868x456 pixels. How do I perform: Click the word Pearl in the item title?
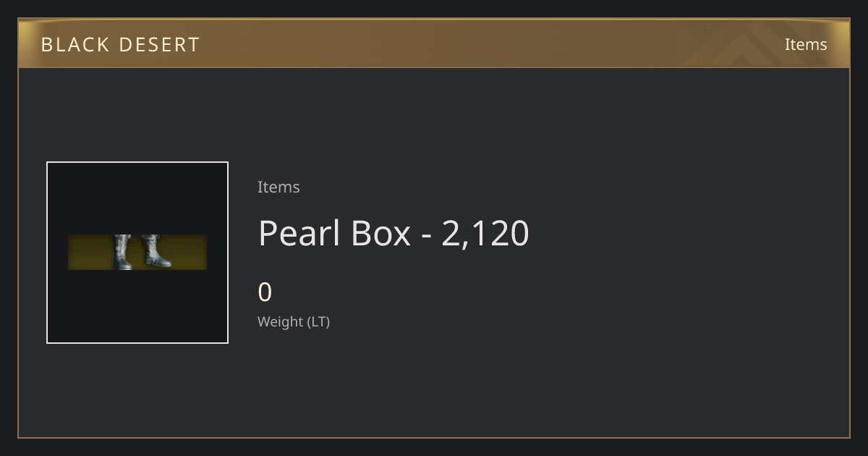pos(299,233)
